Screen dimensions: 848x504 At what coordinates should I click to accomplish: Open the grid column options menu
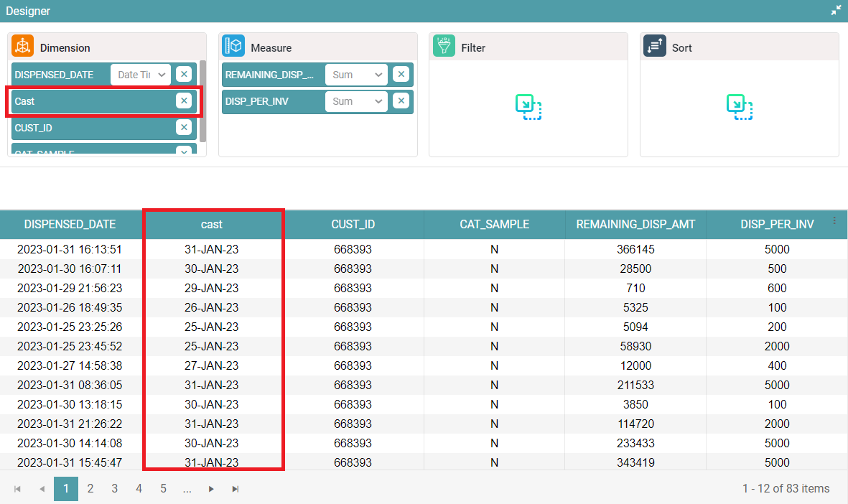point(834,221)
